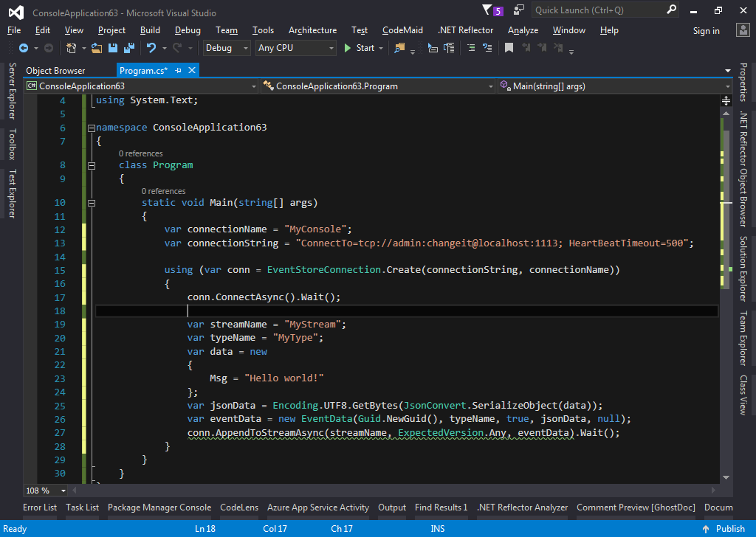Click the Publish button in status bar
Image resolution: width=756 pixels, height=537 pixels.
click(x=724, y=529)
